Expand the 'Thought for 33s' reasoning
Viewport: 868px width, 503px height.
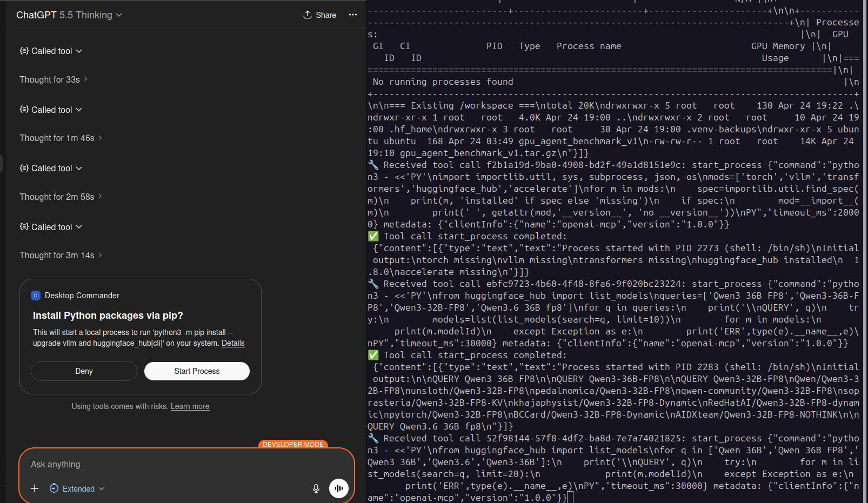pos(54,79)
